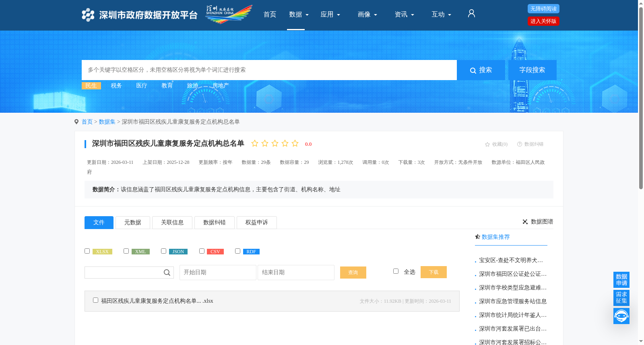
Task: Click the fourth rating star
Action: coord(285,143)
